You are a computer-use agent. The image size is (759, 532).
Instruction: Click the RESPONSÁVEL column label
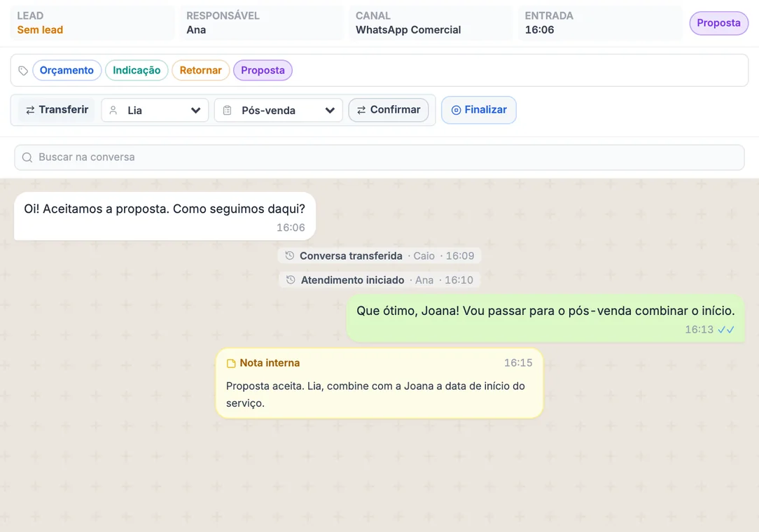click(223, 15)
